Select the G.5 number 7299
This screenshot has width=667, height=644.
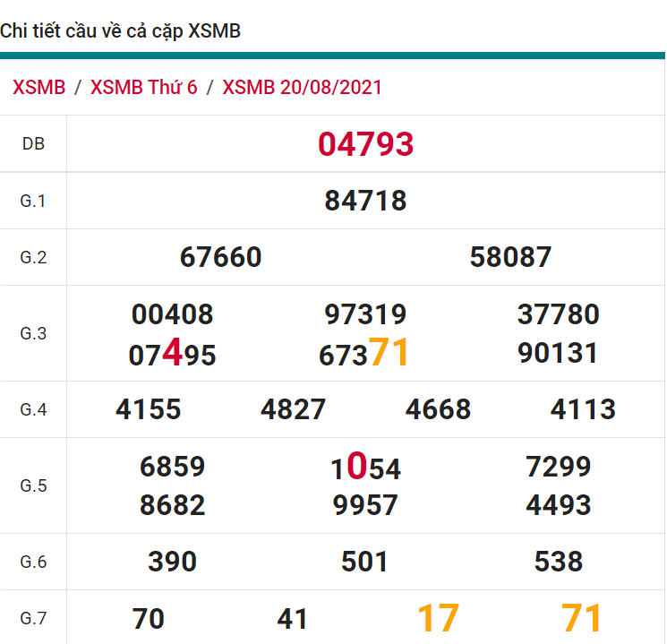tap(558, 468)
